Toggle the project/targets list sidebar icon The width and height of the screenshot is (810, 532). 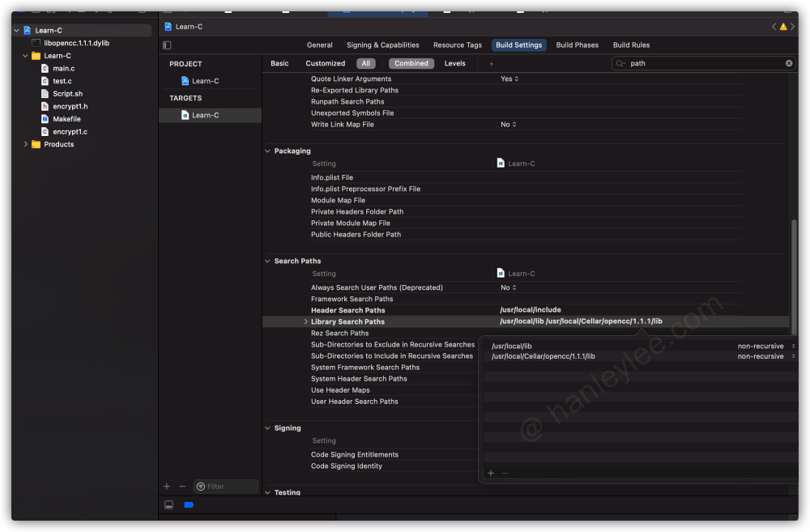coord(167,45)
